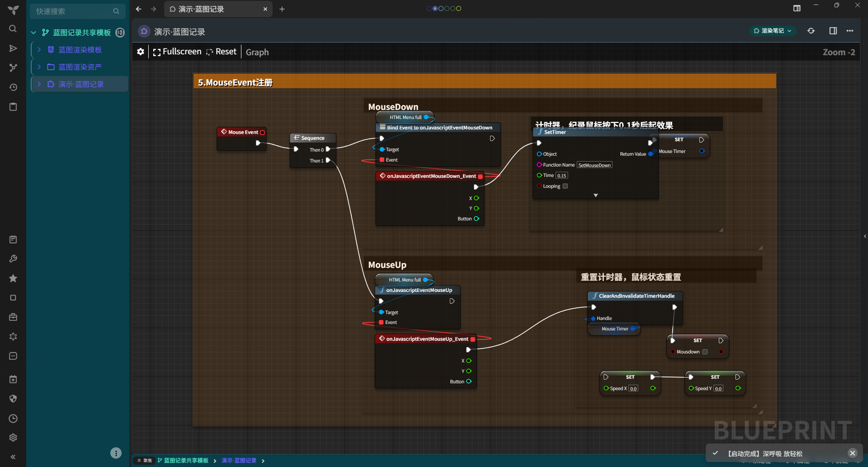Edit the Speed Y 0.0 value
The image size is (868, 467).
(x=718, y=389)
